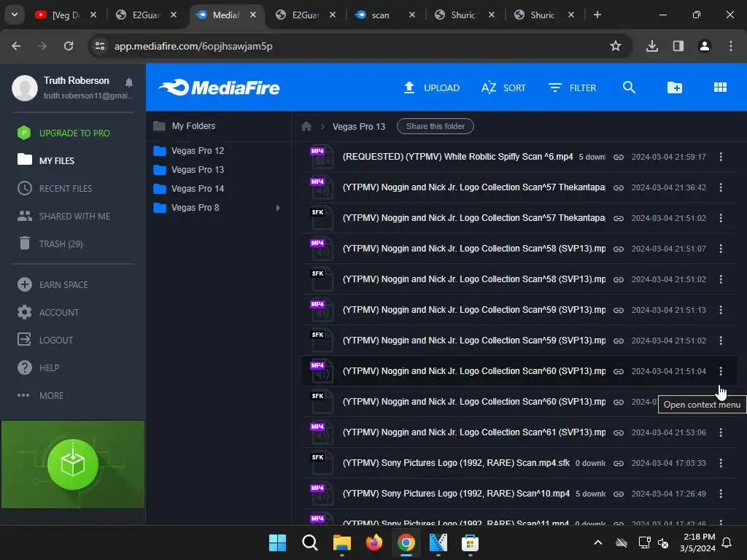Open the Filter options
The width and height of the screenshot is (747, 560).
572,87
